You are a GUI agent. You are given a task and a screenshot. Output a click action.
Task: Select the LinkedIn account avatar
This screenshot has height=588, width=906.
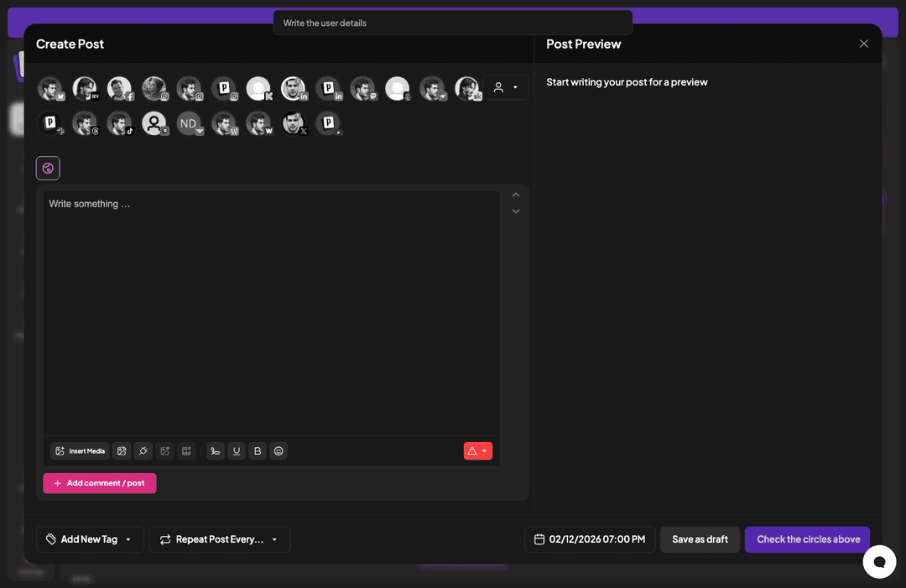pyautogui.click(x=294, y=88)
